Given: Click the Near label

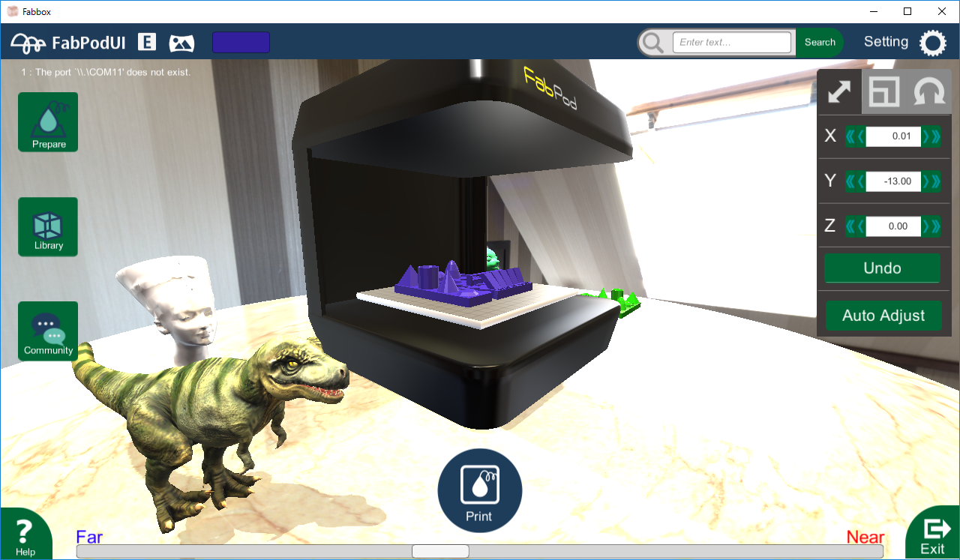Looking at the screenshot, I should tap(865, 537).
